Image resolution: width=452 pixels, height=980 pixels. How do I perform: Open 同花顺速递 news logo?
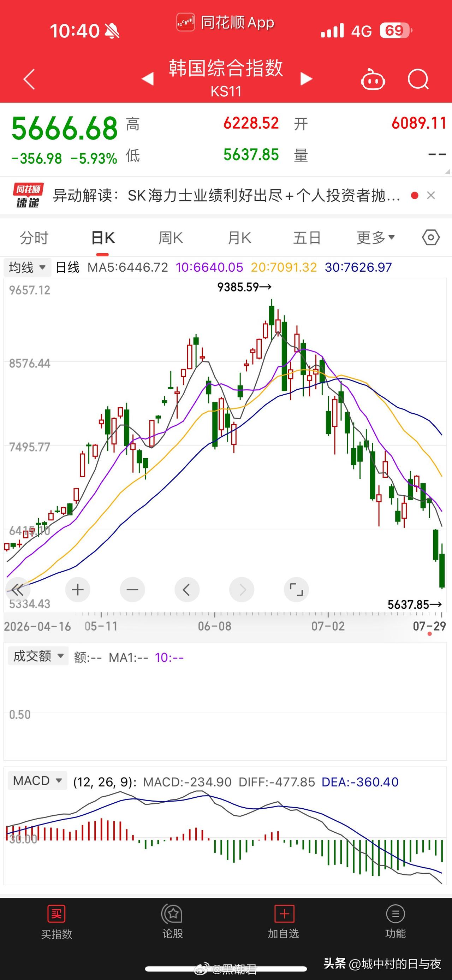pyautogui.click(x=28, y=195)
